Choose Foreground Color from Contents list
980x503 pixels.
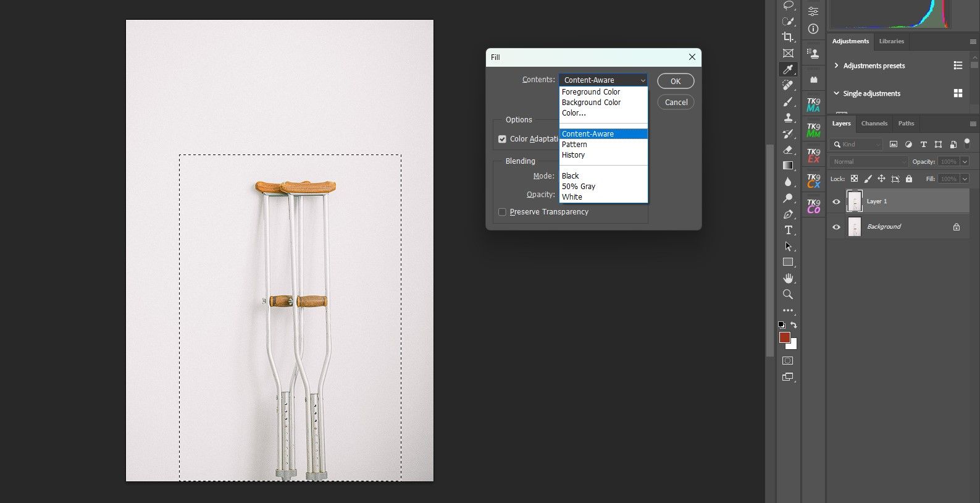pyautogui.click(x=603, y=92)
